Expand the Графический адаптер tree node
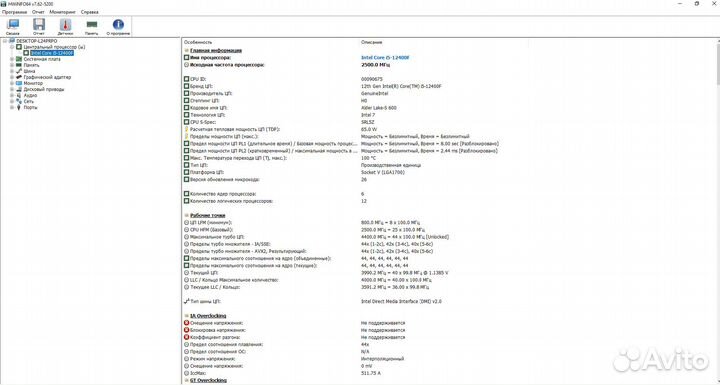The width and height of the screenshot is (720, 385). (12, 77)
